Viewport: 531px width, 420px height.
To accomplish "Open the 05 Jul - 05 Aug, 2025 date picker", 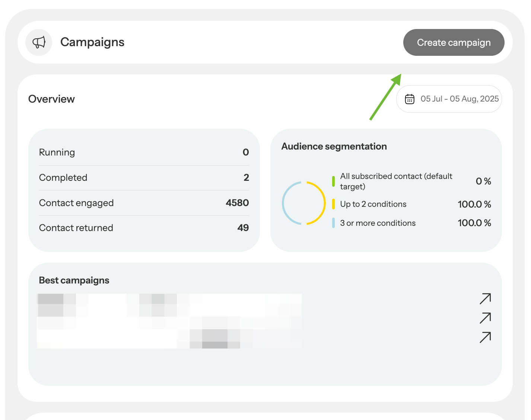I will coord(449,99).
